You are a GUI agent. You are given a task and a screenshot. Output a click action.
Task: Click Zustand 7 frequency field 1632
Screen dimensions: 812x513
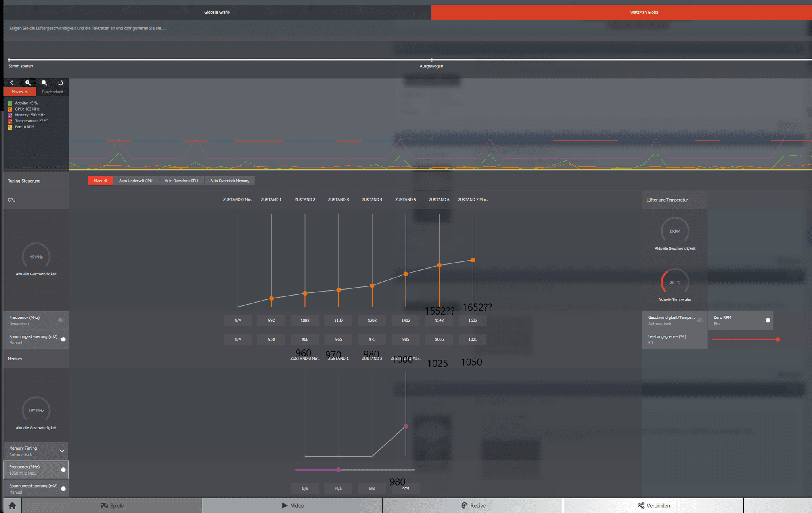tap(473, 320)
